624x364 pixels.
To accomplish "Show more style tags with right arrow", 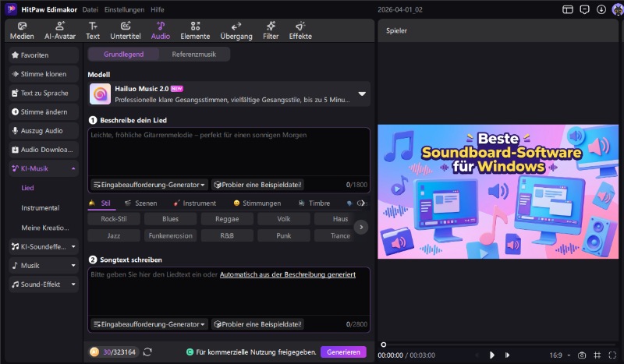I will point(361,227).
